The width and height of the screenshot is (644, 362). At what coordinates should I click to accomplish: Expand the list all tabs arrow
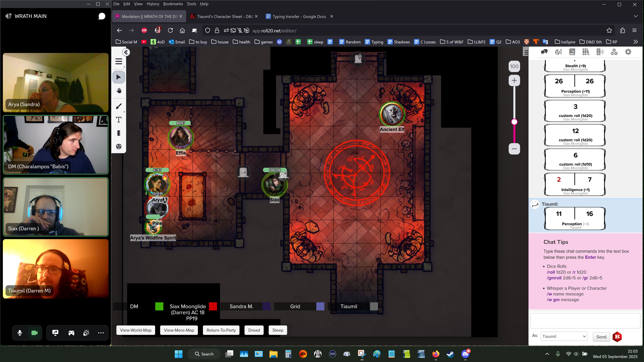point(635,16)
